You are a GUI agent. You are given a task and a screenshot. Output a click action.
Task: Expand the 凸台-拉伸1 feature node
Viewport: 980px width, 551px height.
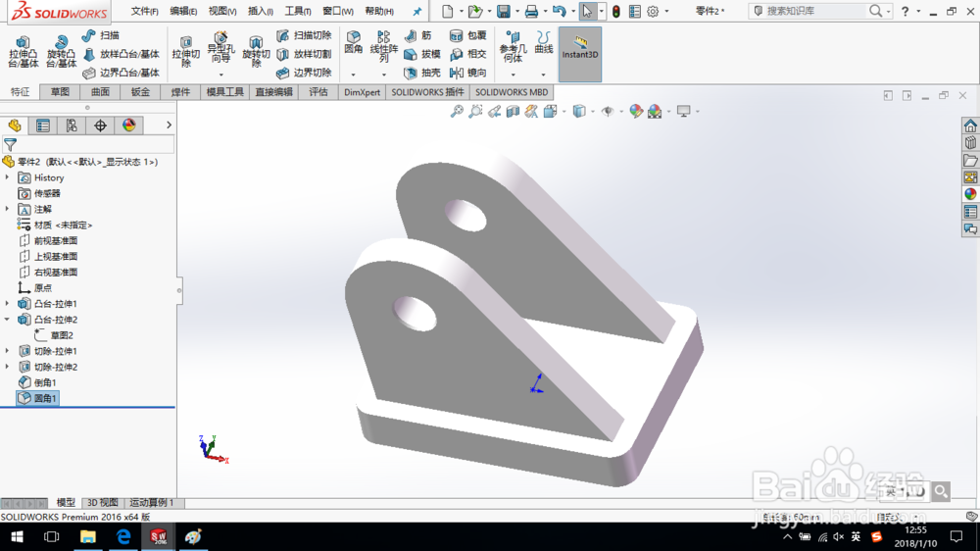[x=8, y=303]
